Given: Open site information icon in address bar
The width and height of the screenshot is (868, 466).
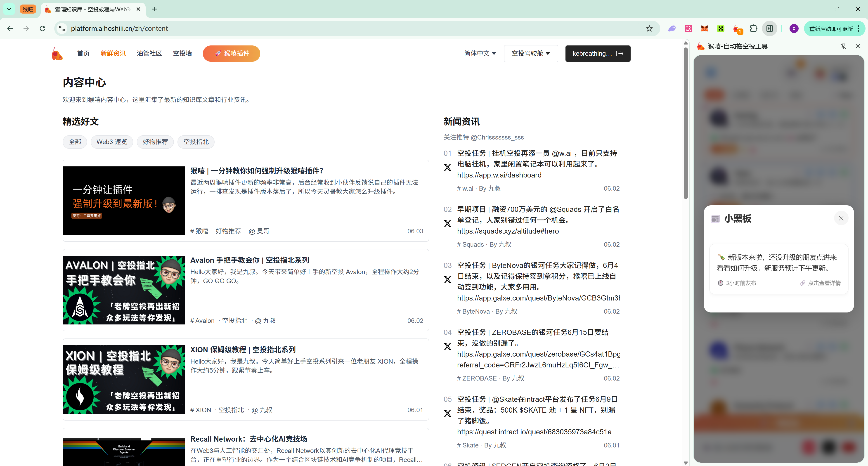Looking at the screenshot, I should (x=62, y=29).
